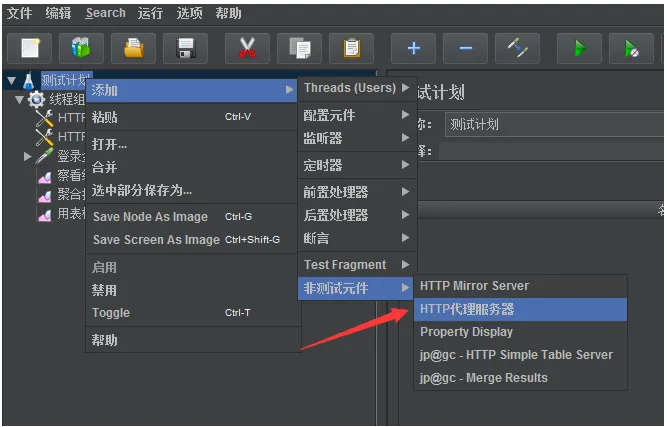
Task: Choose 禁用 in context menu
Action: (191, 290)
